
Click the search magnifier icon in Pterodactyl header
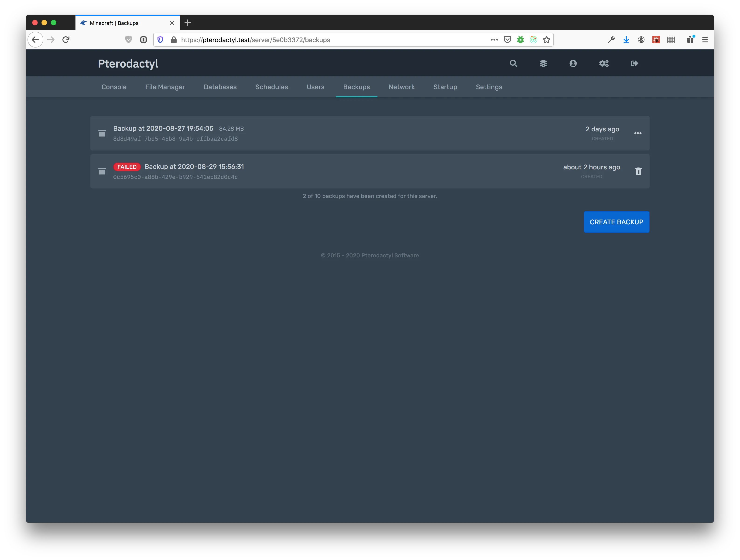(513, 63)
